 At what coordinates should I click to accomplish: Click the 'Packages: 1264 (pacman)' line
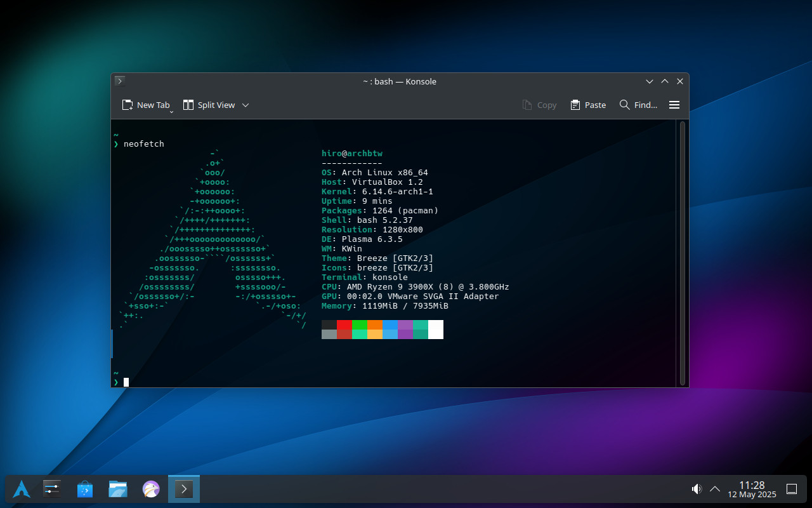click(380, 211)
